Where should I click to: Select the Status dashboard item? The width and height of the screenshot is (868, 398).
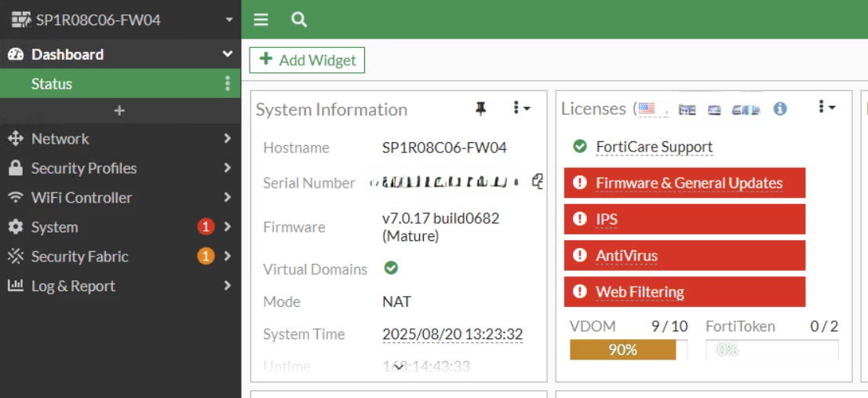[x=120, y=83]
